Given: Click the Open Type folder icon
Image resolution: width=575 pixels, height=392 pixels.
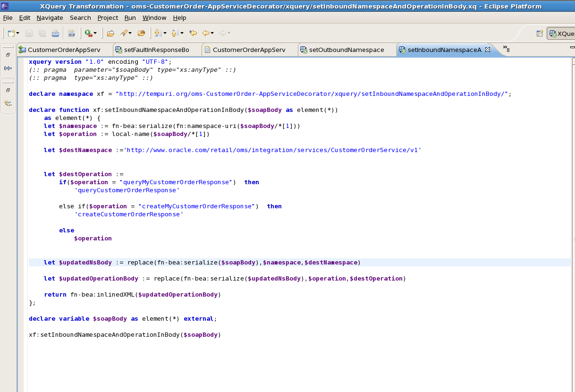Looking at the screenshot, I should coord(111,33).
